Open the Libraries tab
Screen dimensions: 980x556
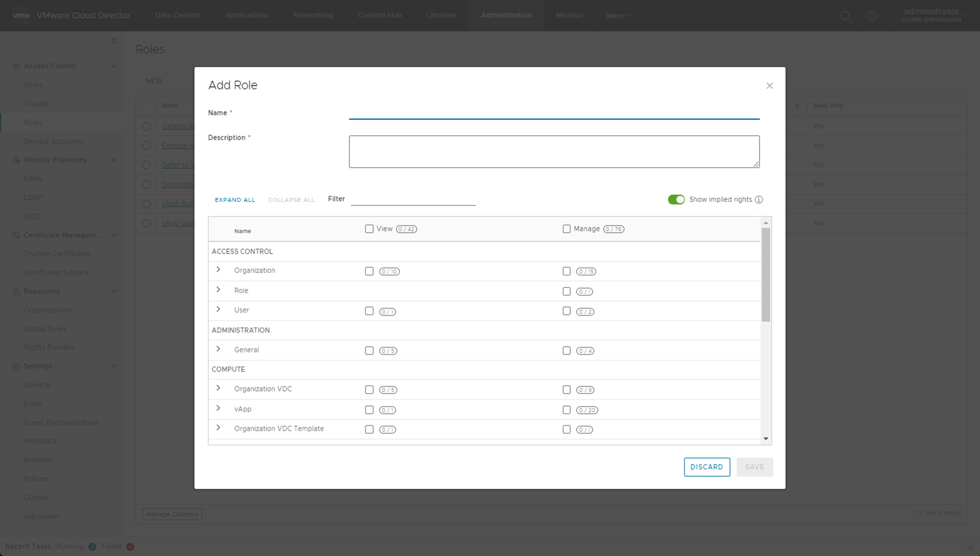441,15
